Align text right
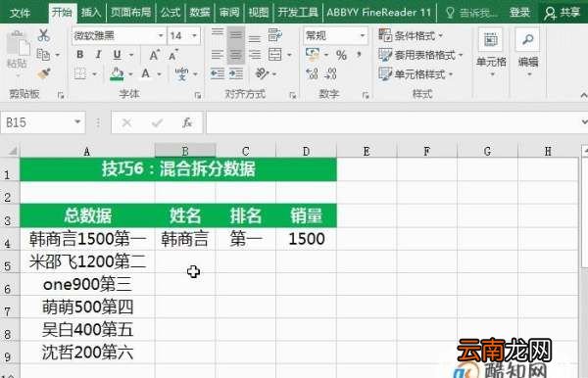The height and width of the screenshot is (378, 588). (x=255, y=55)
